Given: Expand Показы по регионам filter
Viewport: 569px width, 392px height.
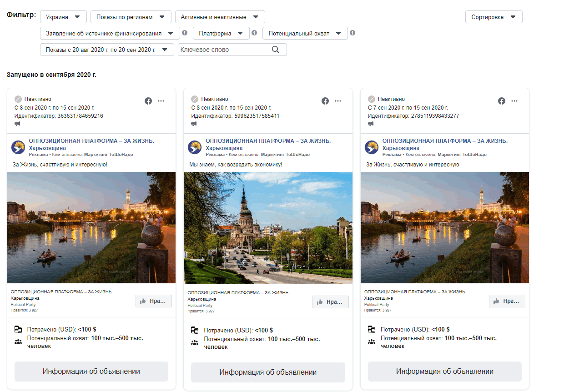Looking at the screenshot, I should pos(131,17).
